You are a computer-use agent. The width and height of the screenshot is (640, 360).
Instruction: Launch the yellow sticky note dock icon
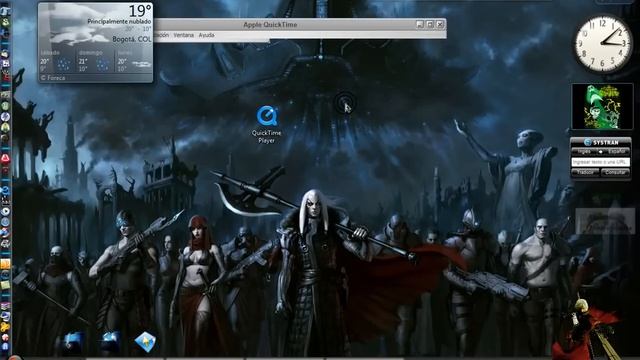point(5,285)
